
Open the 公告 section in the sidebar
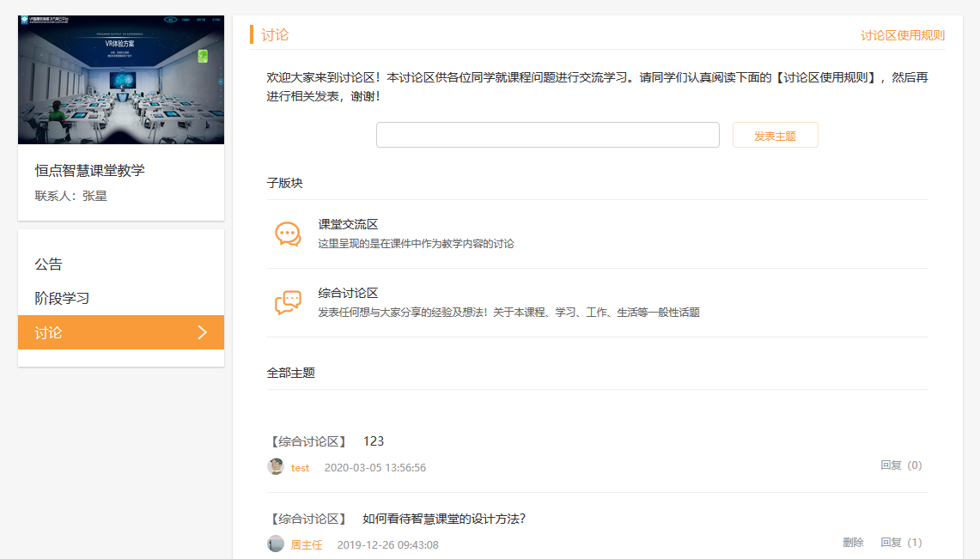pyautogui.click(x=49, y=264)
